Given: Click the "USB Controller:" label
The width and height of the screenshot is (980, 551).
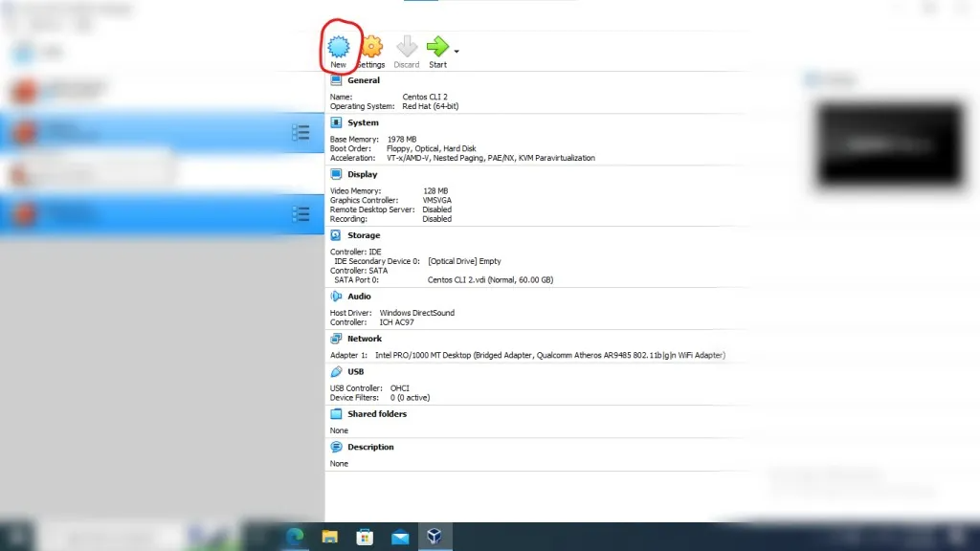Looking at the screenshot, I should 356,388.
